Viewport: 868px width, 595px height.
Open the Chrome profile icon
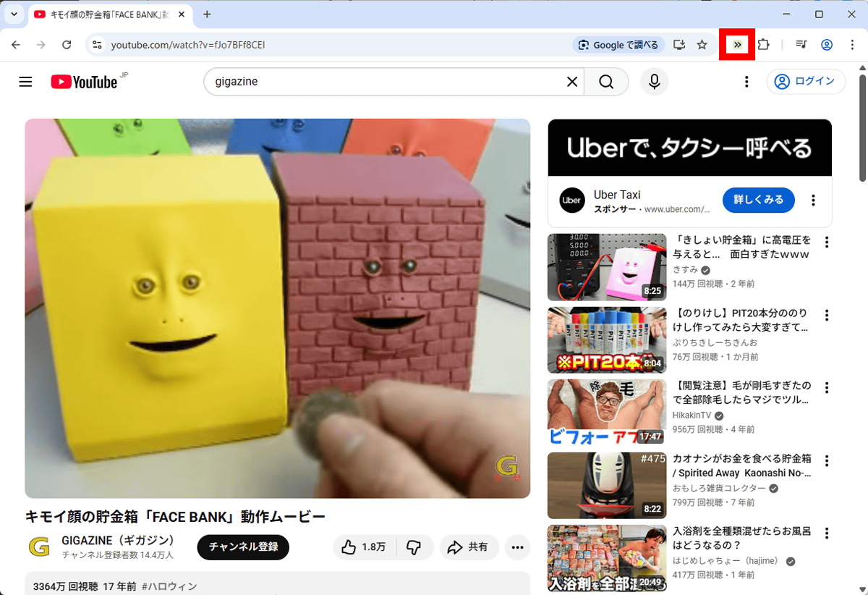pos(827,45)
